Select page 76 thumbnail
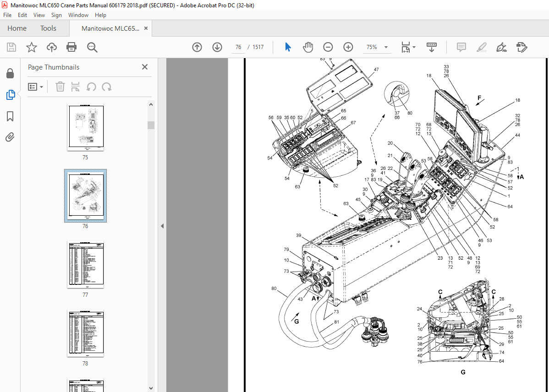The height and width of the screenshot is (392, 549). pos(85,196)
